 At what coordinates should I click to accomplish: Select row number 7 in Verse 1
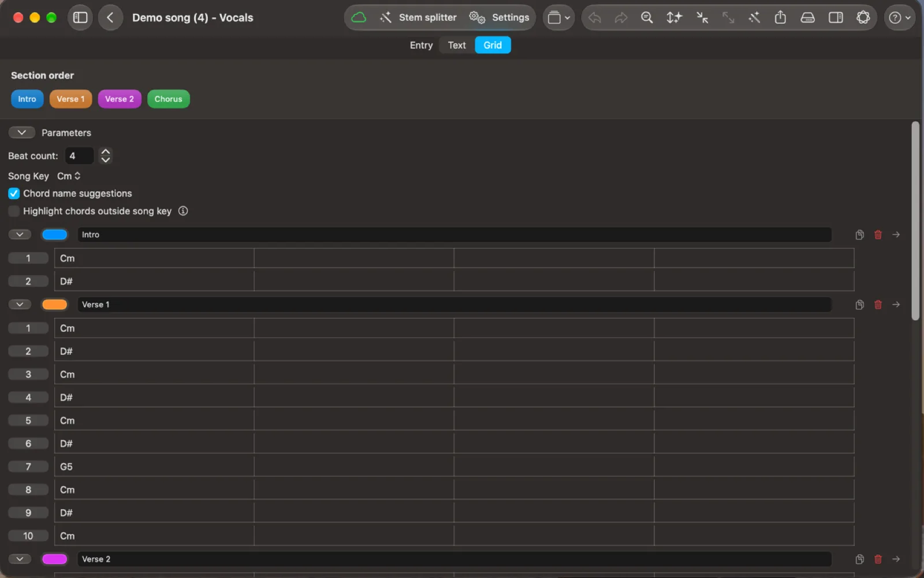click(28, 466)
